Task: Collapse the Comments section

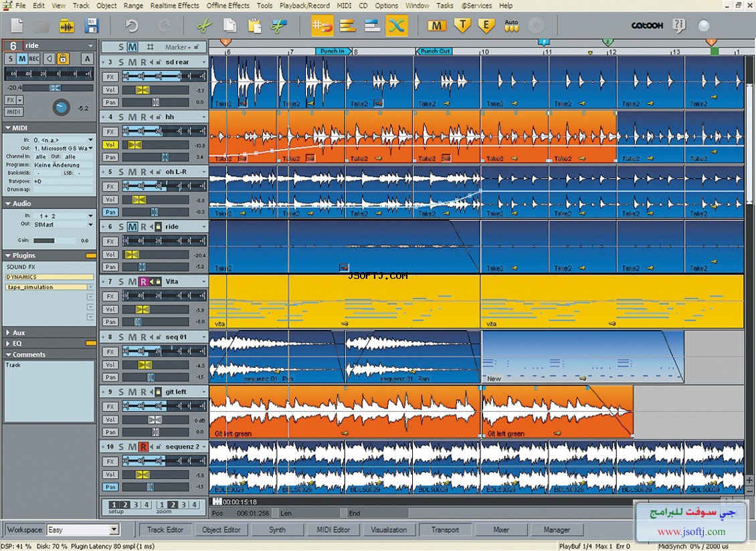Action: tap(8, 355)
